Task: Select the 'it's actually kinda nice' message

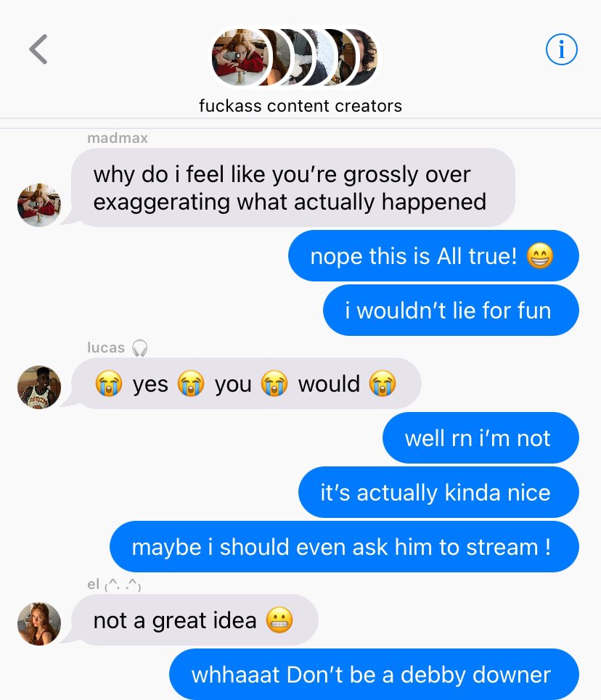Action: pyautogui.click(x=439, y=493)
